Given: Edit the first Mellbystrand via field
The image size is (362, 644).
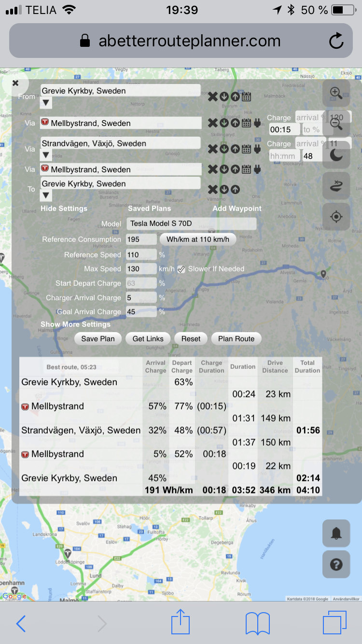Looking at the screenshot, I should tap(121, 123).
